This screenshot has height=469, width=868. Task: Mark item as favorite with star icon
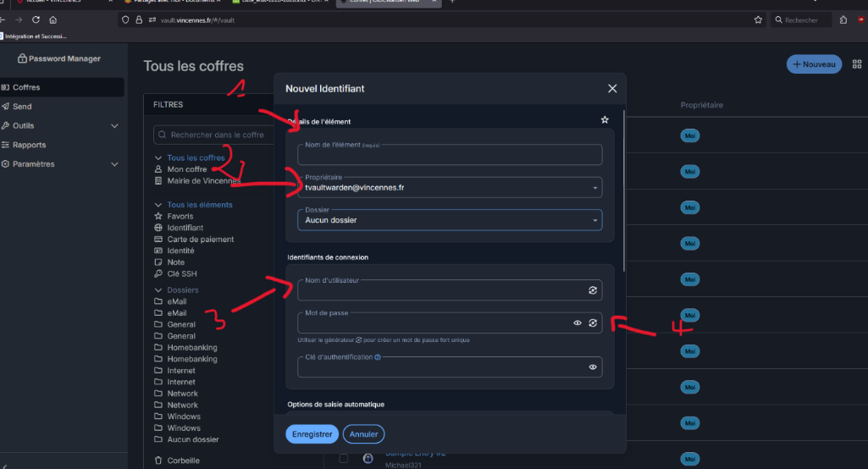[x=605, y=119]
